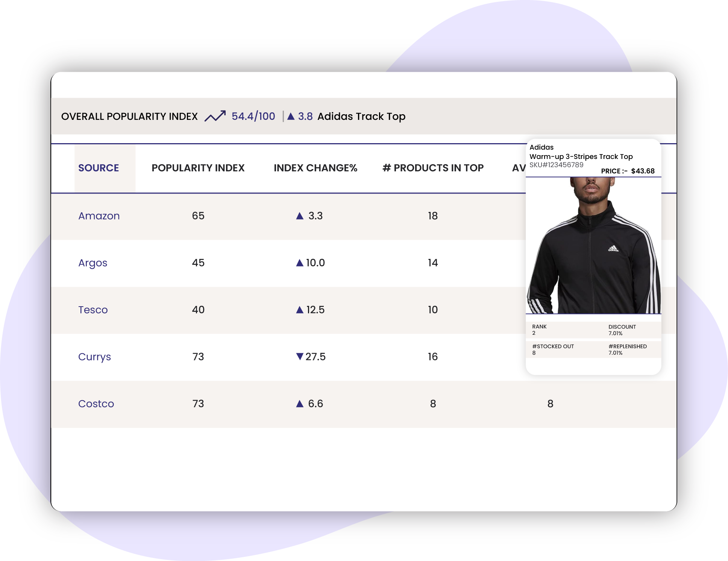This screenshot has width=728, height=561.
Task: Click Amazon's 3.3 index change value
Action: coord(315,216)
